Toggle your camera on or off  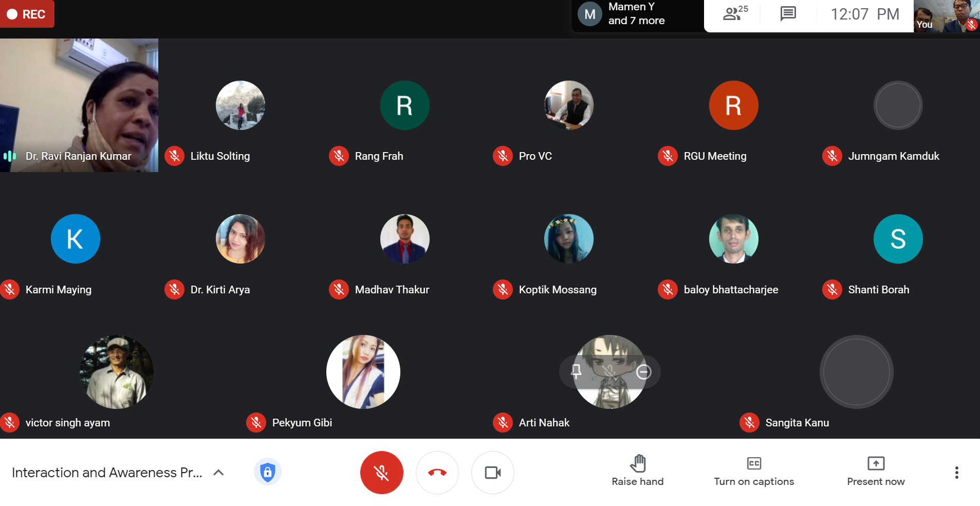point(492,473)
